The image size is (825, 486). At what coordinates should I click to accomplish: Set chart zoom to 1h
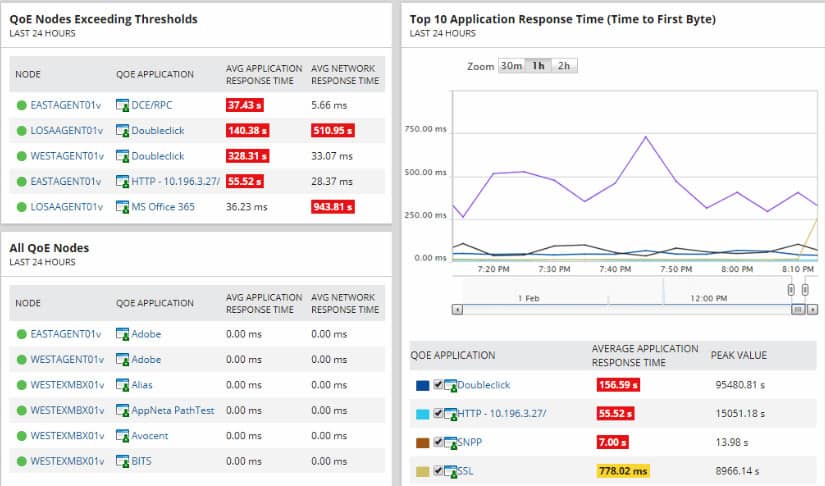538,66
